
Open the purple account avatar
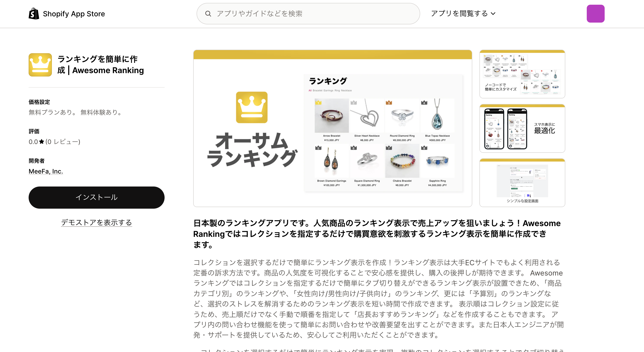(x=595, y=13)
